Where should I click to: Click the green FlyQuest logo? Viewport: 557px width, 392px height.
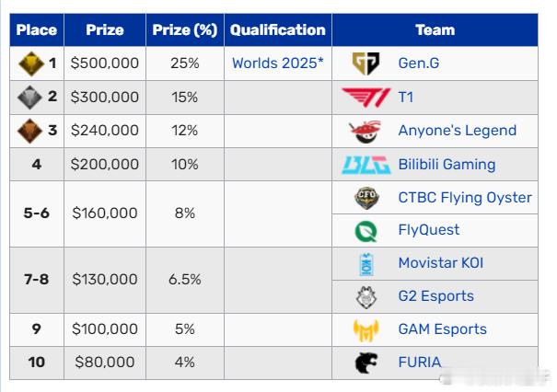point(366,231)
